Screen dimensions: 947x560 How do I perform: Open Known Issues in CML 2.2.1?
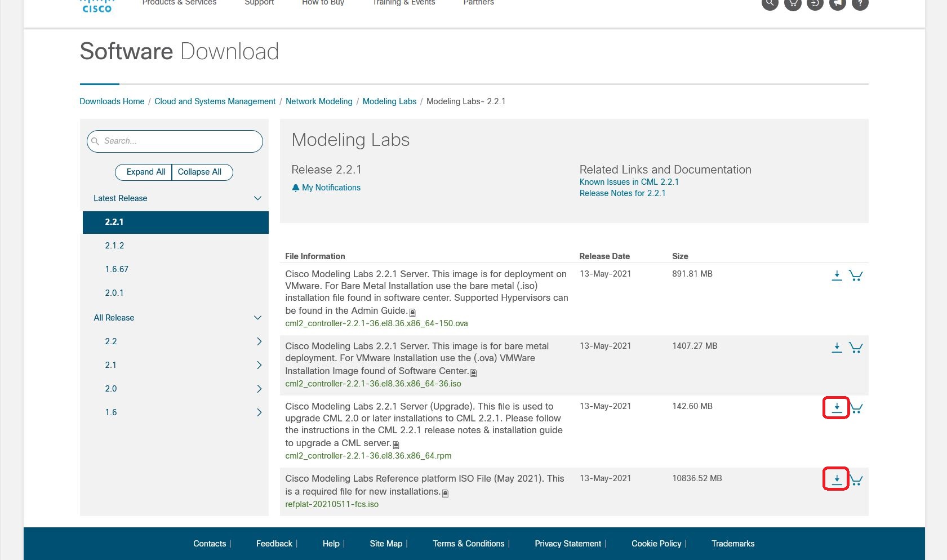point(629,182)
